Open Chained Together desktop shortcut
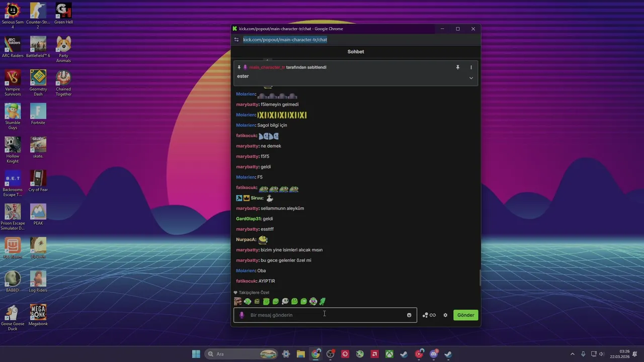This screenshot has height=362, width=644. click(x=63, y=83)
